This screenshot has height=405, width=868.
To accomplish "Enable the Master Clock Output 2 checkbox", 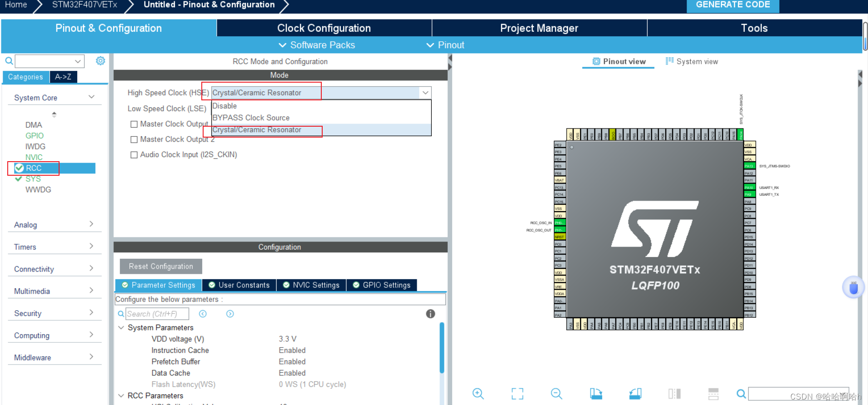I will pyautogui.click(x=134, y=139).
